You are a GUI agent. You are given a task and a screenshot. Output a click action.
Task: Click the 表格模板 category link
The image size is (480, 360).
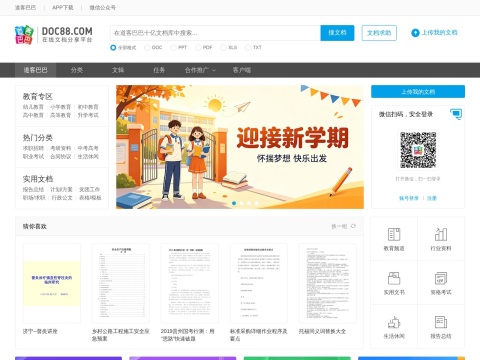(90, 198)
